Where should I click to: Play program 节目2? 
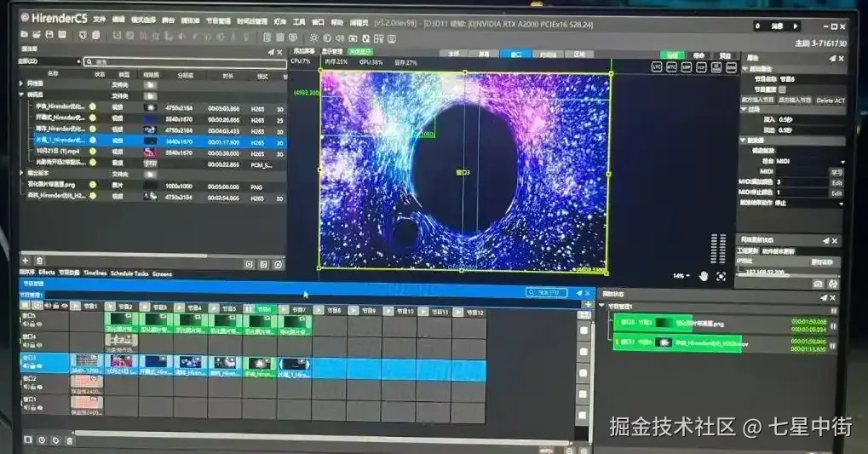(x=110, y=306)
